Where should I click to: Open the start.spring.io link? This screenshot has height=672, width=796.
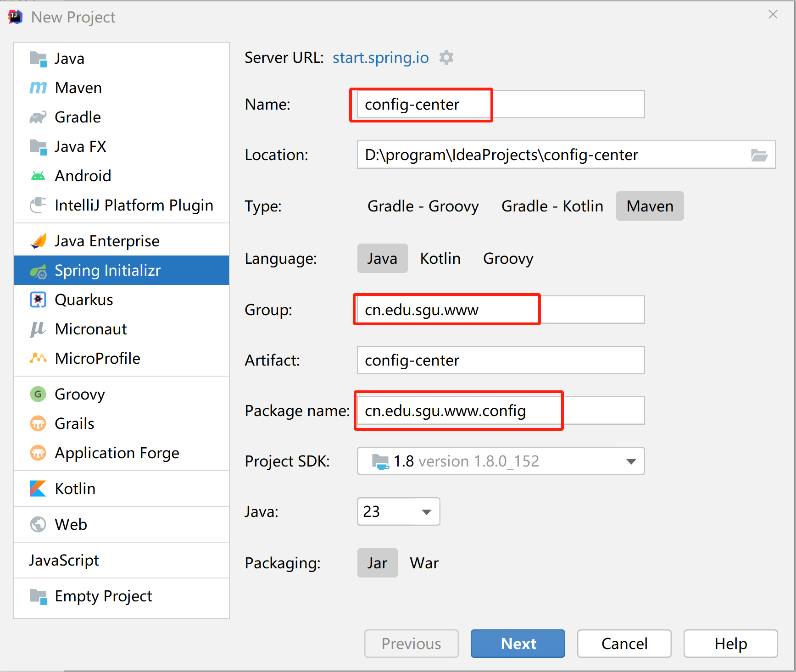point(380,58)
